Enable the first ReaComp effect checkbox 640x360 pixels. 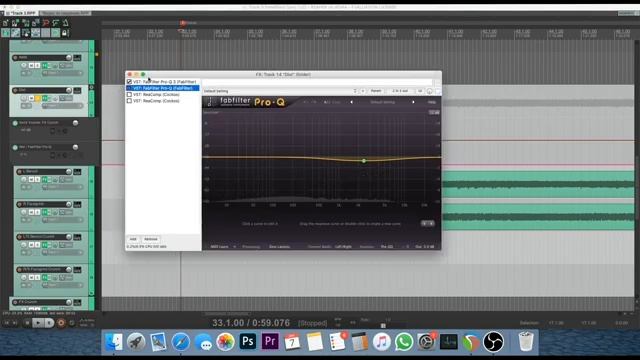(129, 94)
